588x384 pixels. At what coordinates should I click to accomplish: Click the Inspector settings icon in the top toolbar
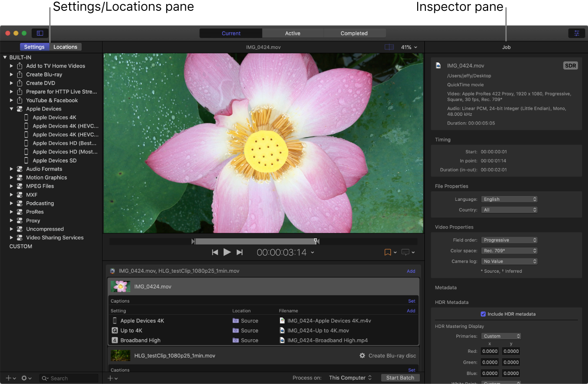(576, 33)
